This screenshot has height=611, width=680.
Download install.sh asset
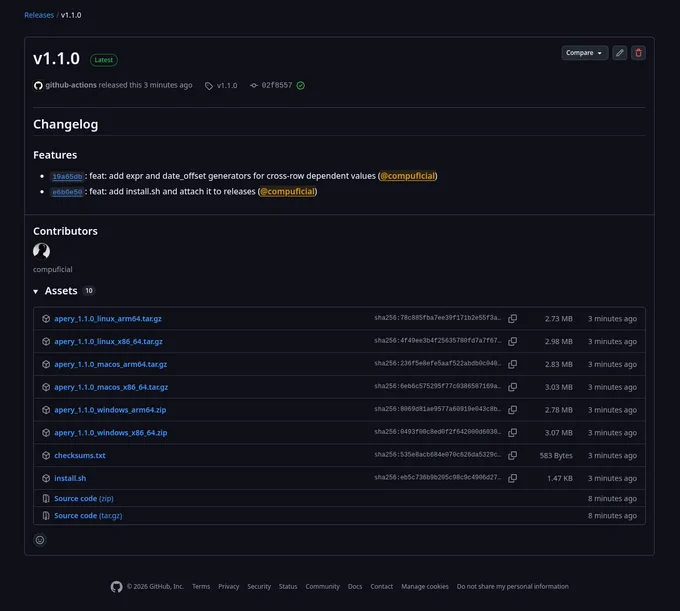click(70, 478)
